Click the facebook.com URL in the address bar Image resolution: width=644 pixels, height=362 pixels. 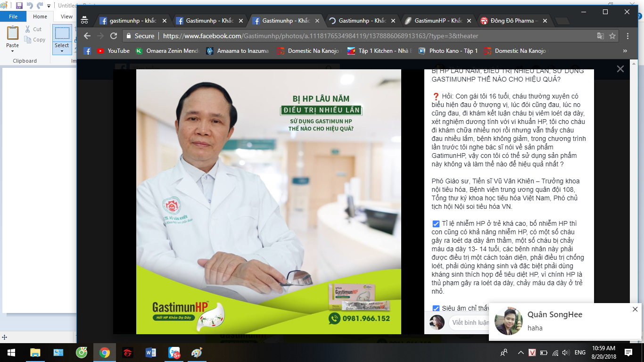(x=321, y=36)
